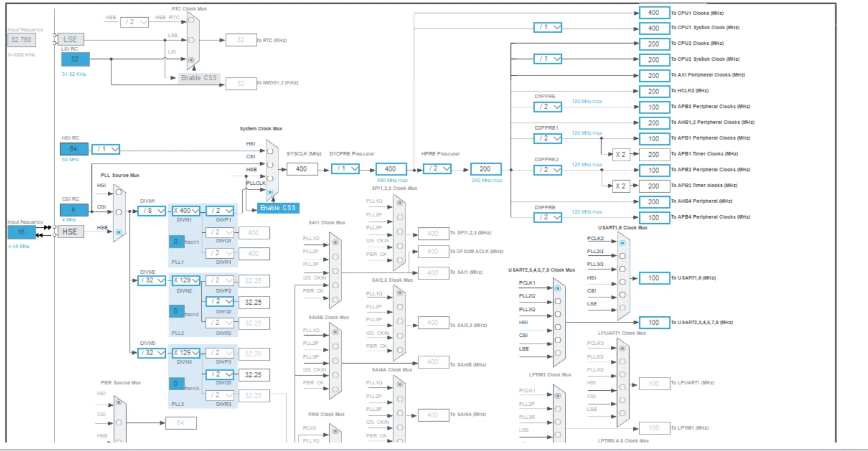Click the To USART1,6 100 output field
The image size is (868, 451).
[x=654, y=278]
